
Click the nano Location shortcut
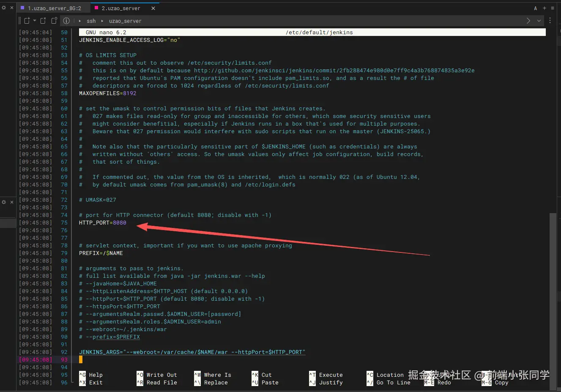[385, 375]
